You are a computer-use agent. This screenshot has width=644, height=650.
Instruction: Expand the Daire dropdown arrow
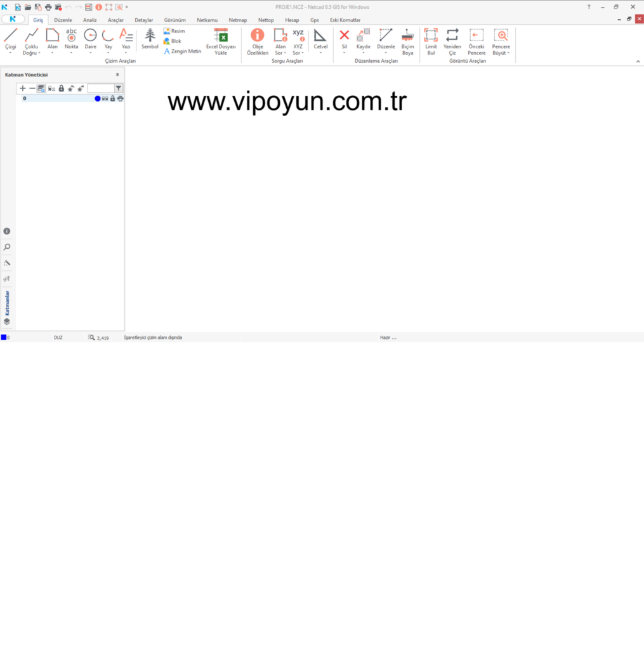tap(90, 53)
